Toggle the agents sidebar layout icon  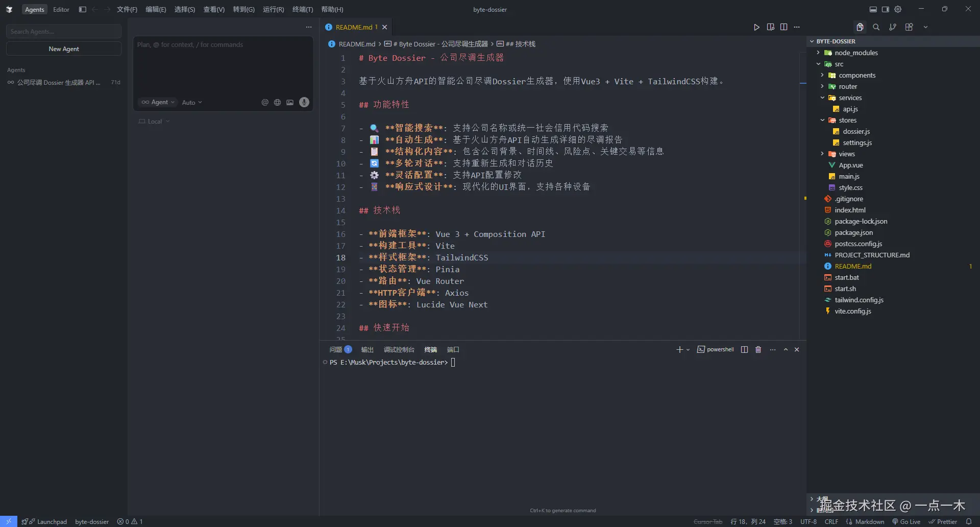click(x=82, y=9)
